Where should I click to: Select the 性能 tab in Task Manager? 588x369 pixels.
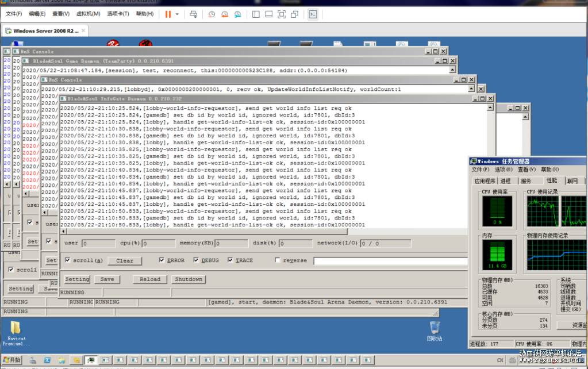[552, 180]
